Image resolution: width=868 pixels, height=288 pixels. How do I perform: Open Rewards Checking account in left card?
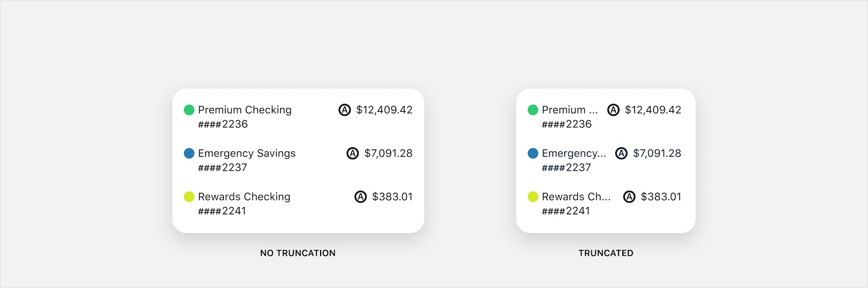click(x=244, y=197)
